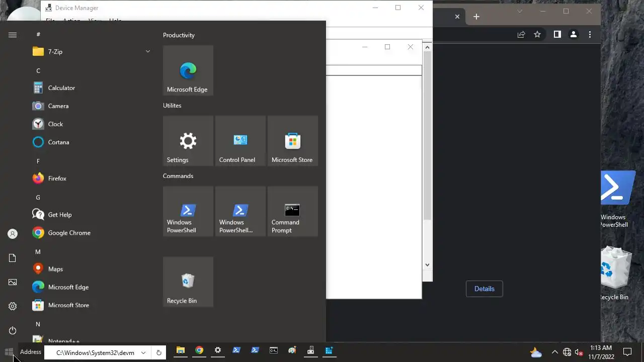
Task: Open the Microsoft Store tile
Action: [293, 141]
